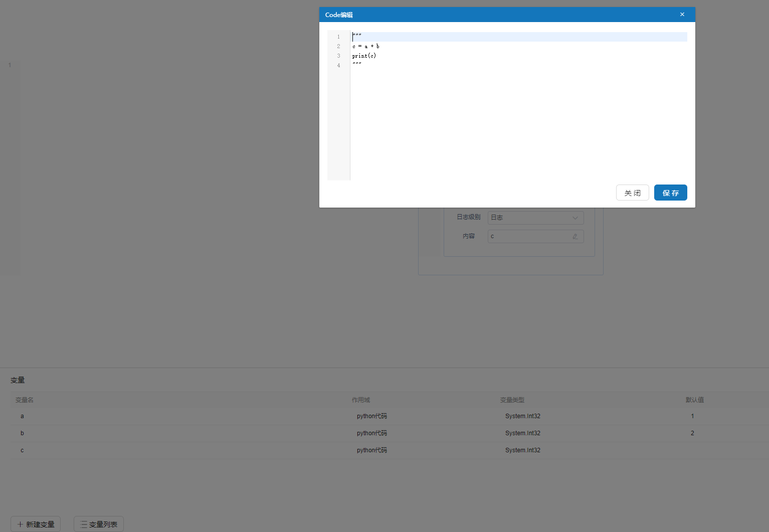
Task: Click System.Int32 type cell of variable c
Action: pos(522,450)
